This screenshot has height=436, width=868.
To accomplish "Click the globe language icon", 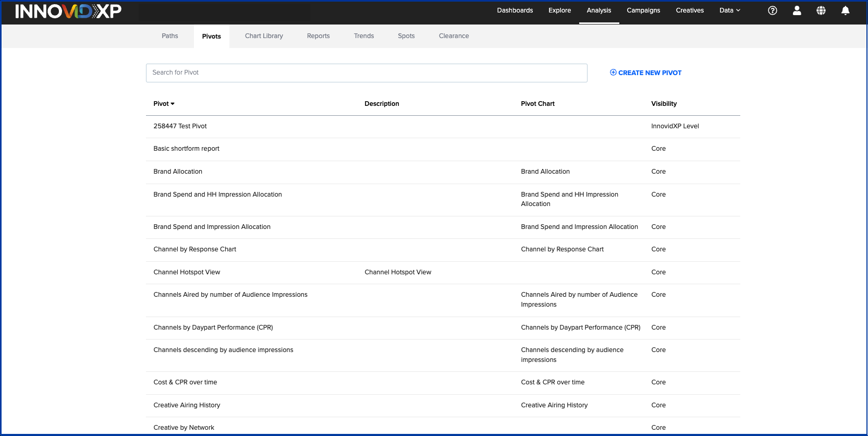I will [x=821, y=10].
